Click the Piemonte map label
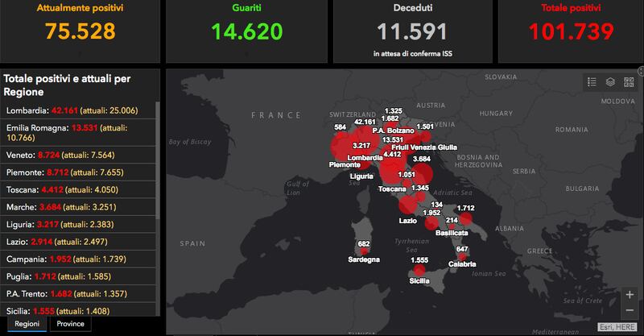The width and height of the screenshot is (644, 336). [x=345, y=164]
